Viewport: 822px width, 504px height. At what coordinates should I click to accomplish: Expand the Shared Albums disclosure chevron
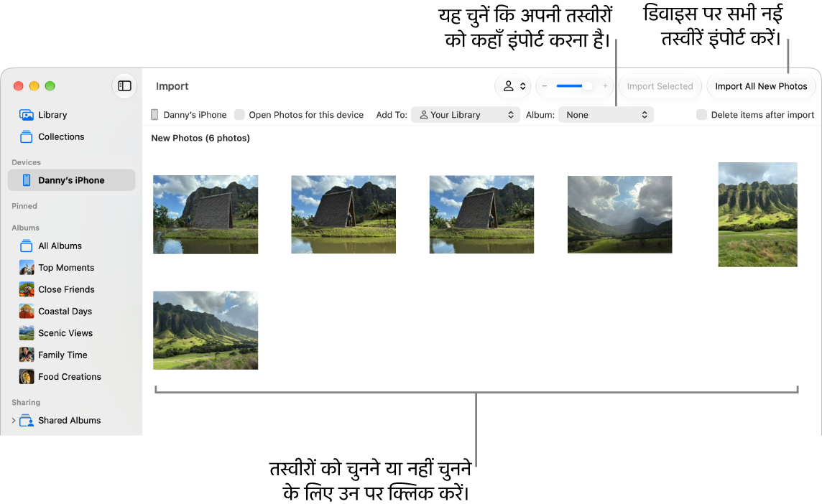[14, 420]
